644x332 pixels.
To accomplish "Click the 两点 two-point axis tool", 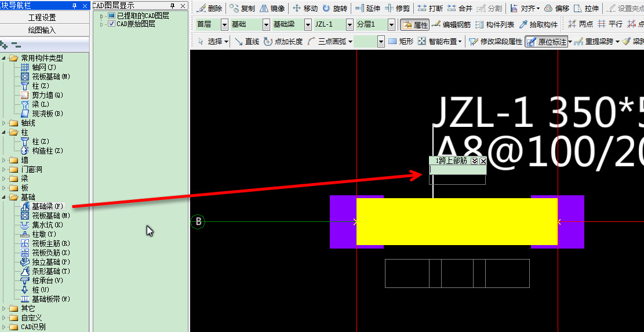I will [580, 24].
